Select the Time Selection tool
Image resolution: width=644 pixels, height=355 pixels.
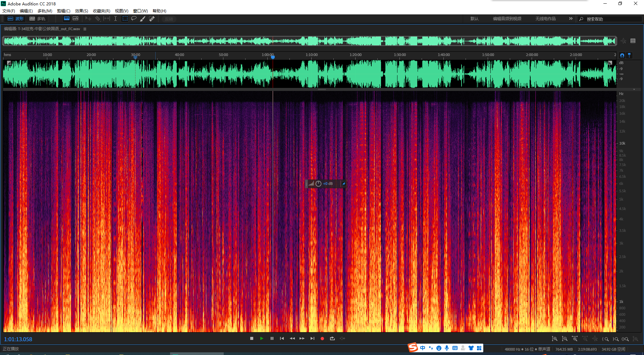pos(115,19)
